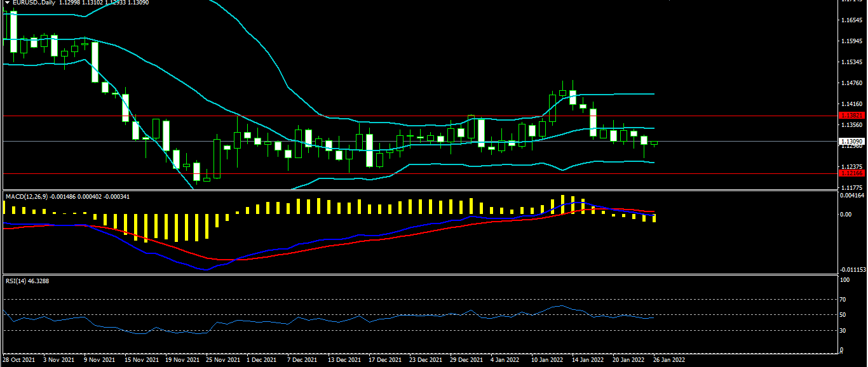Click the 10 Jan 2022 date label

[547, 360]
